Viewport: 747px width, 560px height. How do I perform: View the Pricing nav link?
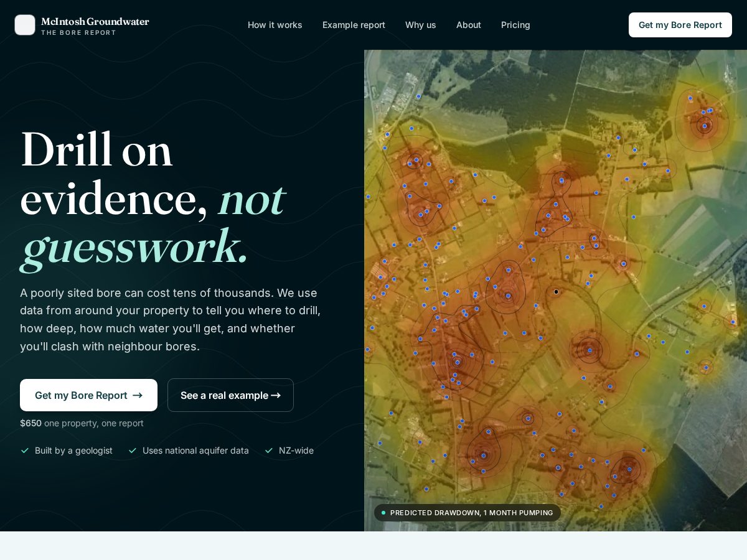click(515, 25)
